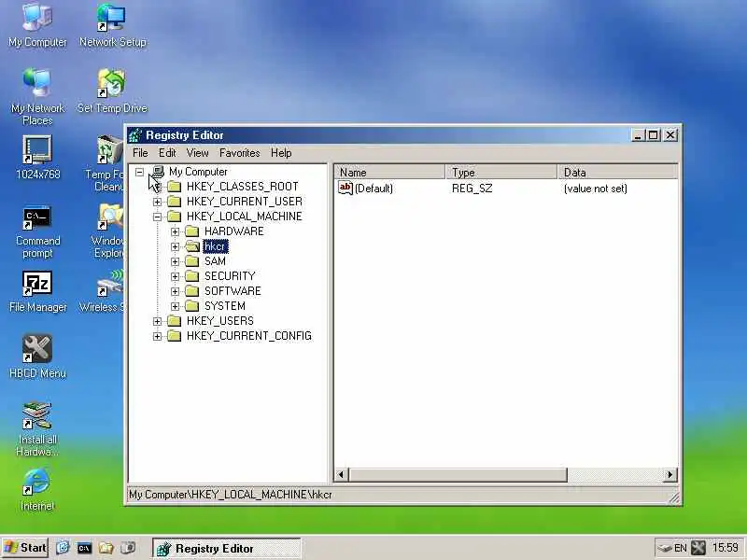Viewport: 747px width, 560px height.
Task: Open the File menu
Action: pos(140,153)
